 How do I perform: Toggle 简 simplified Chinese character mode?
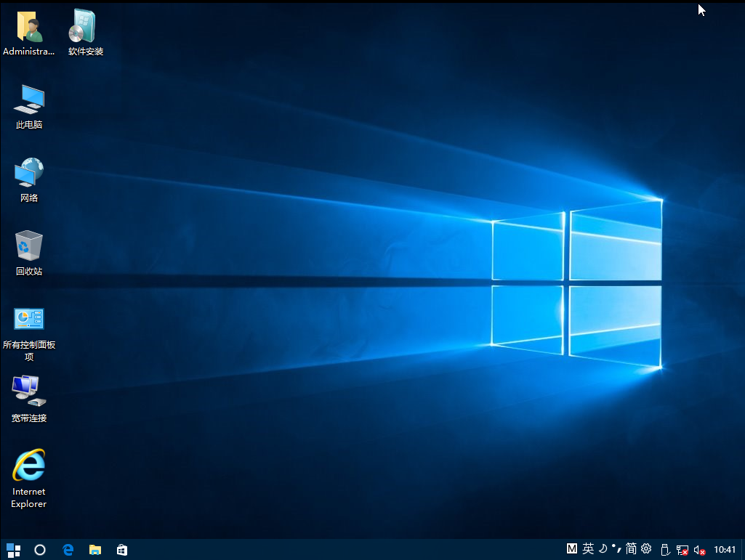[631, 549]
